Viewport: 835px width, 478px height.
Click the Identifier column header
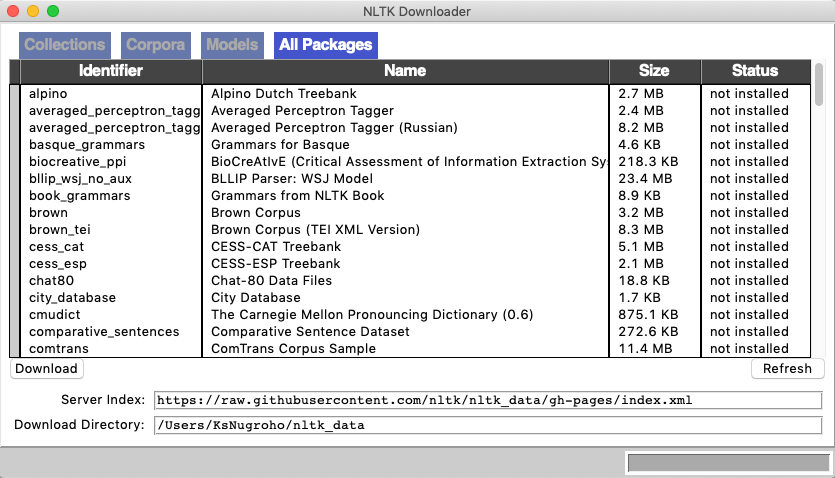point(111,71)
